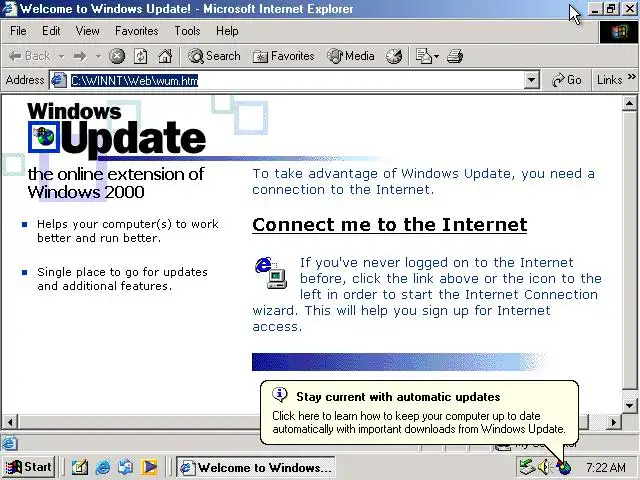
Task: Select the Welcome to Windows taskbar button
Action: 256,467
